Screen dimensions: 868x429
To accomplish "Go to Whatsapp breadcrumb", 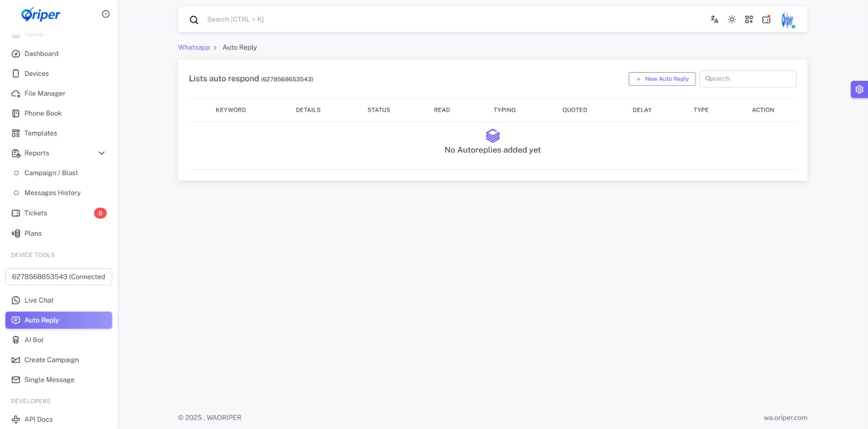I will pyautogui.click(x=194, y=48).
